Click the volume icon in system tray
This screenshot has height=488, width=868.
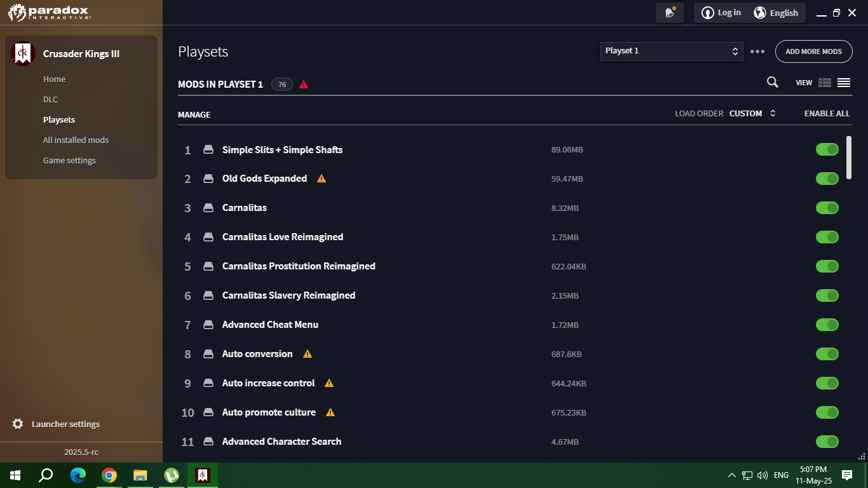pyautogui.click(x=763, y=475)
